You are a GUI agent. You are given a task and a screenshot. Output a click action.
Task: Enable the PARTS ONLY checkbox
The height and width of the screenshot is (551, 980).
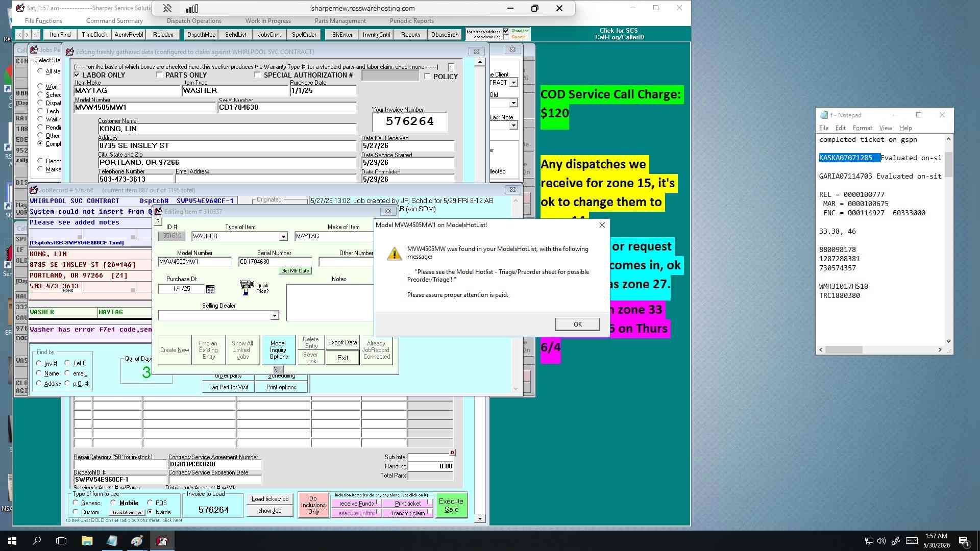coord(159,75)
